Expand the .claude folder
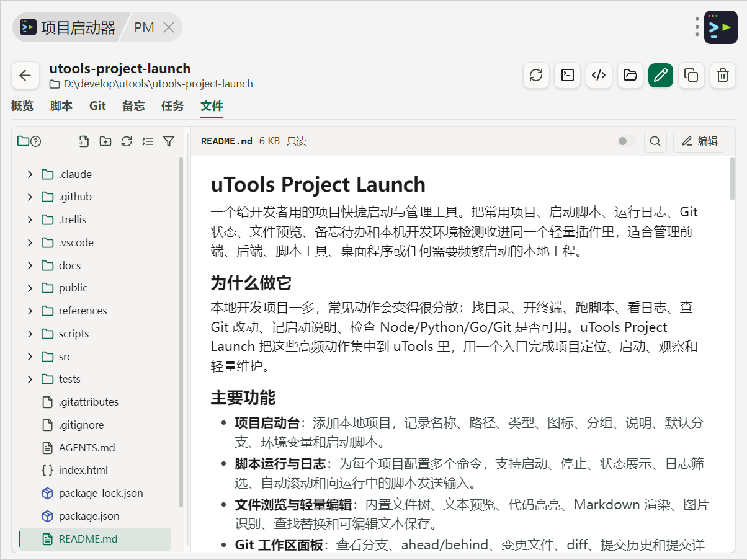Viewport: 747px width, 560px height. 30,174
